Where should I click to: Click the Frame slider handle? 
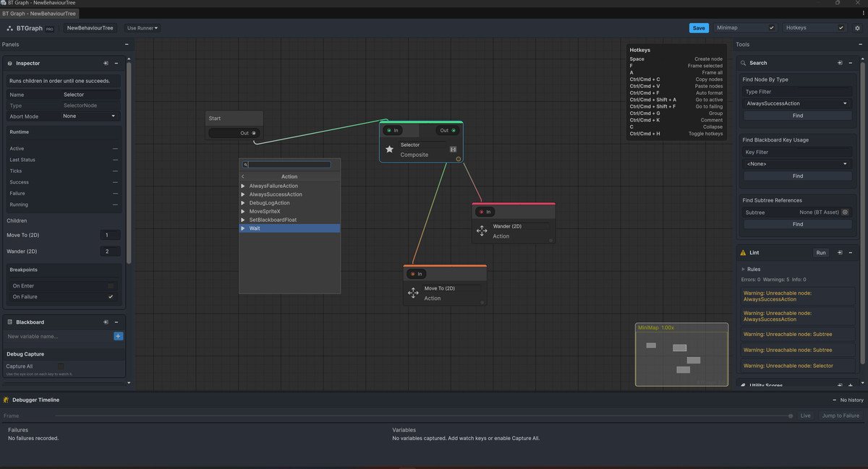791,416
